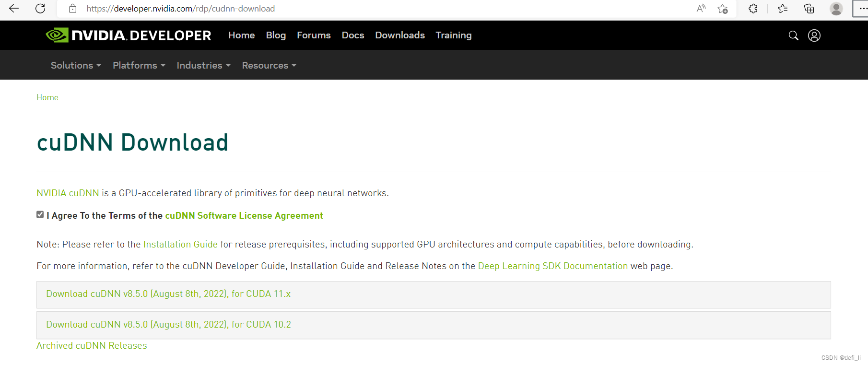Open the Blog navigation item
868x365 pixels.
click(x=276, y=35)
